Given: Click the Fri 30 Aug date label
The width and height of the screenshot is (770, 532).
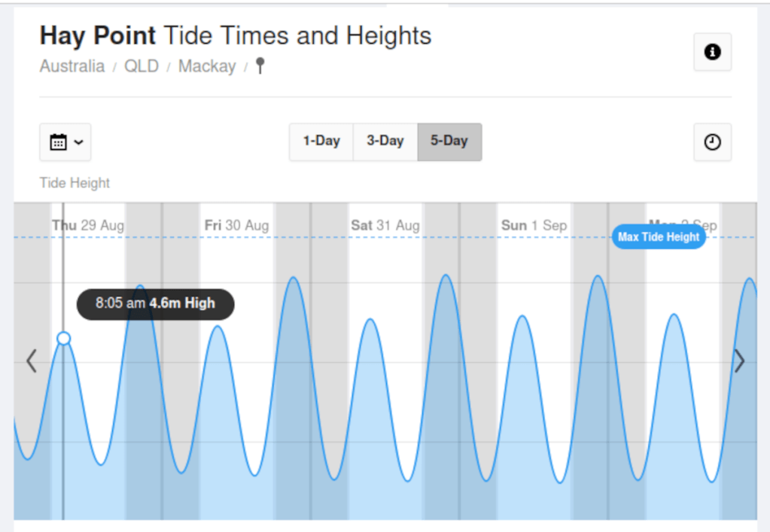Looking at the screenshot, I should 236,225.
